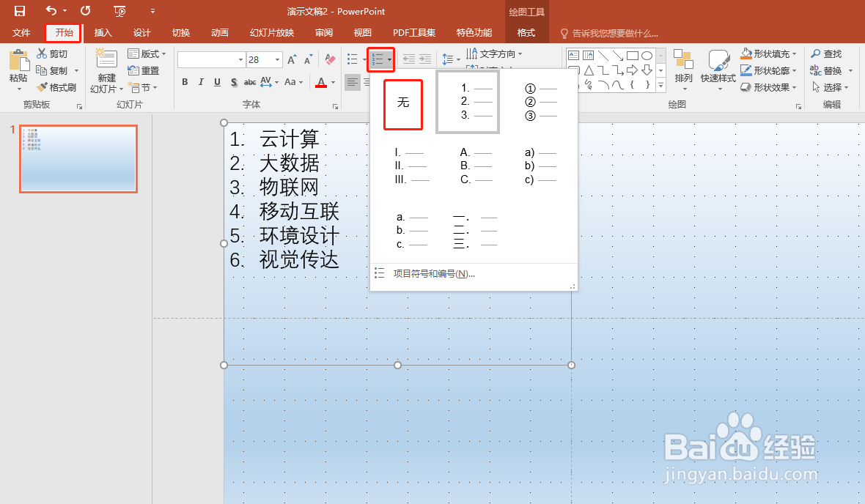Open the 节 section dropdown
Screen dimensions: 865x504
tap(143, 87)
